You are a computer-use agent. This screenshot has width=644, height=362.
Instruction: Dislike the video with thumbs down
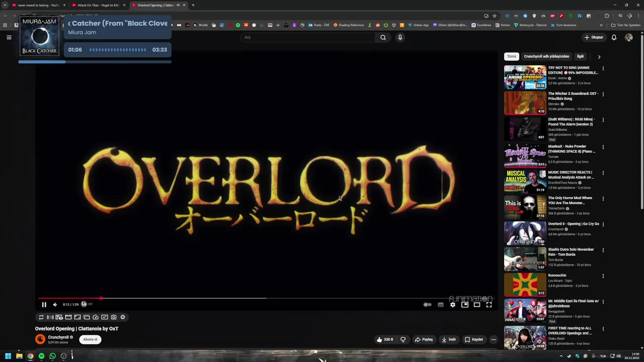[x=403, y=339]
